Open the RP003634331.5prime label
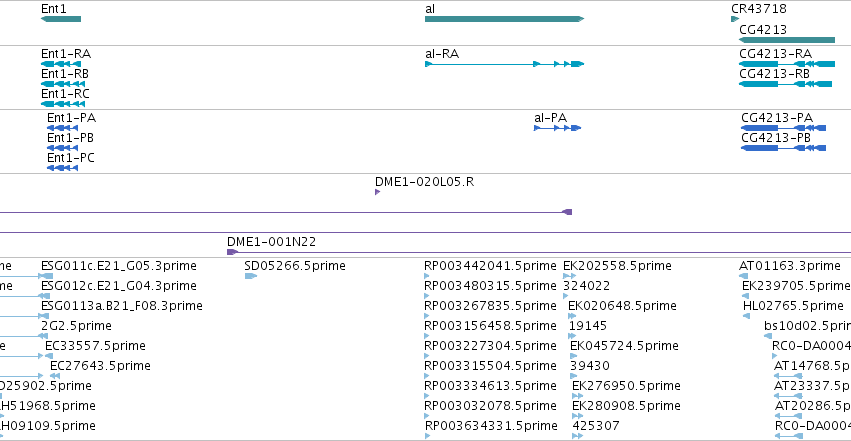 coord(491,426)
